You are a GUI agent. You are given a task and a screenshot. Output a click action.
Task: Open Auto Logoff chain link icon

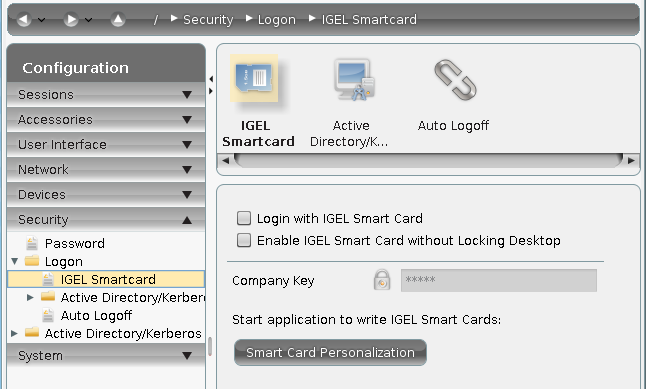pyautogui.click(x=455, y=80)
